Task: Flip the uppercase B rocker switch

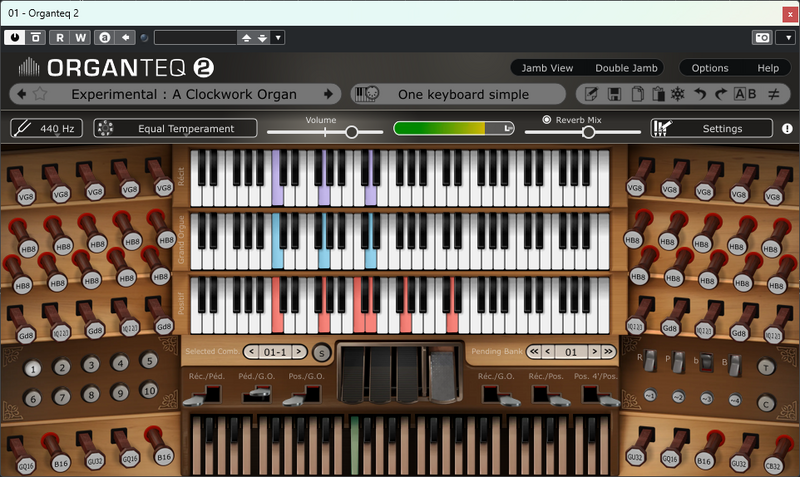Action: [735, 365]
